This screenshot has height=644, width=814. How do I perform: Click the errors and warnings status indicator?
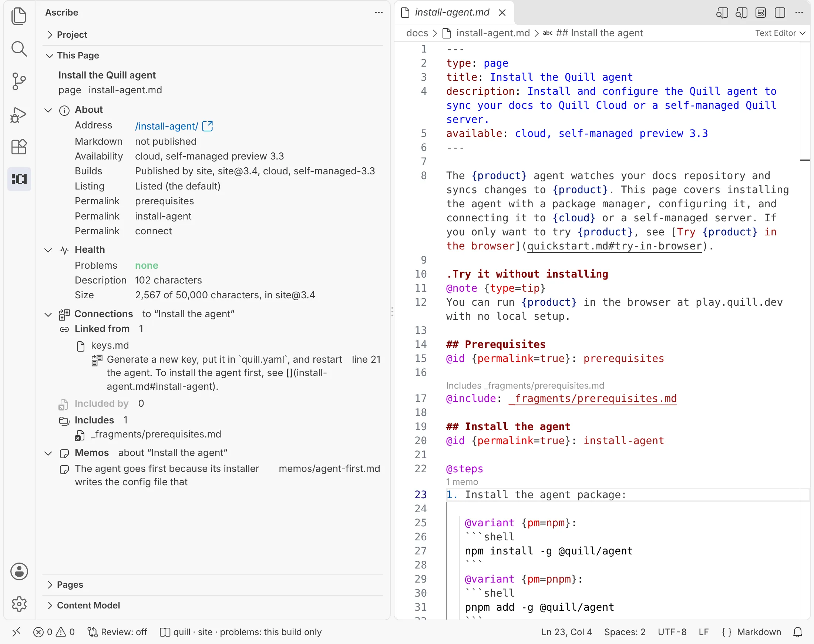[54, 632]
